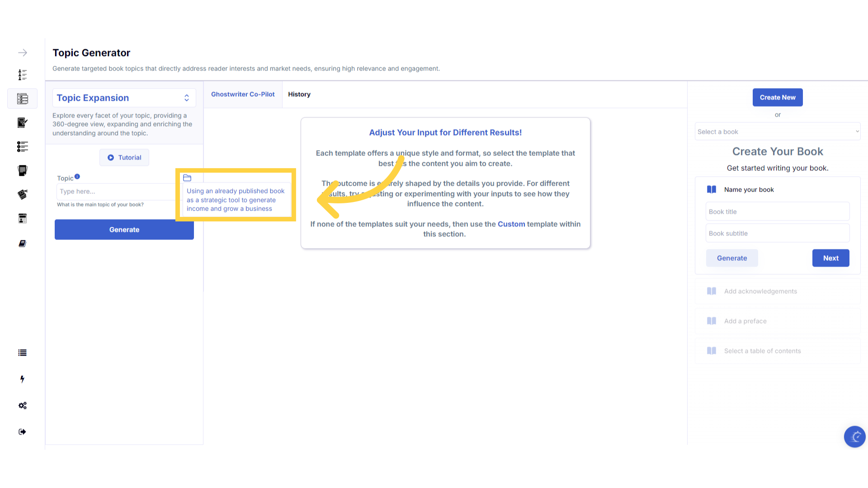Click the Book title input field

coord(777,211)
